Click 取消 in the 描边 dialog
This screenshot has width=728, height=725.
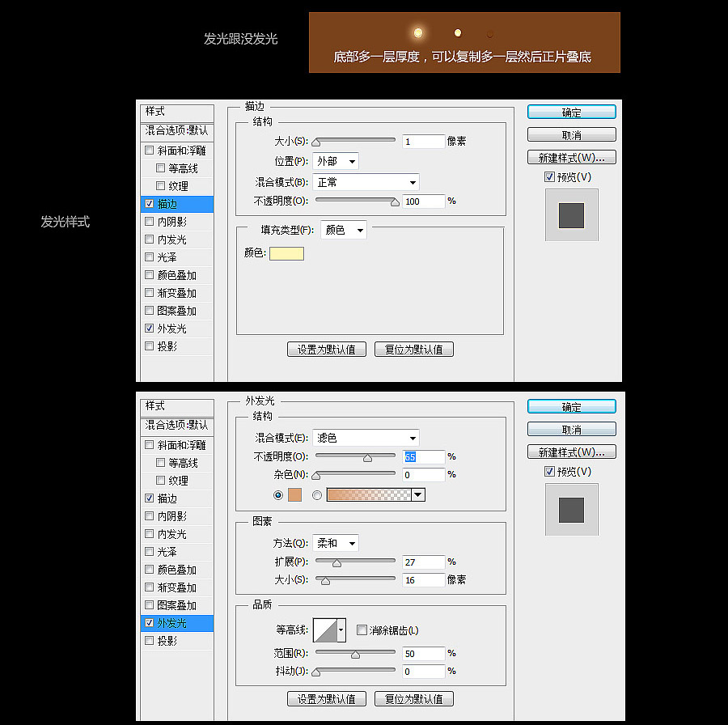click(x=572, y=134)
